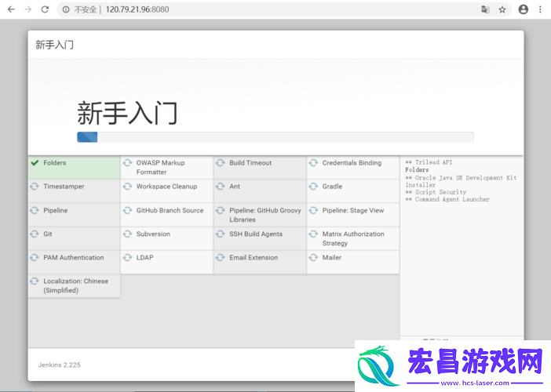Select the PAM Authentication label
Viewport: 551px width, 392px height.
coord(74,258)
